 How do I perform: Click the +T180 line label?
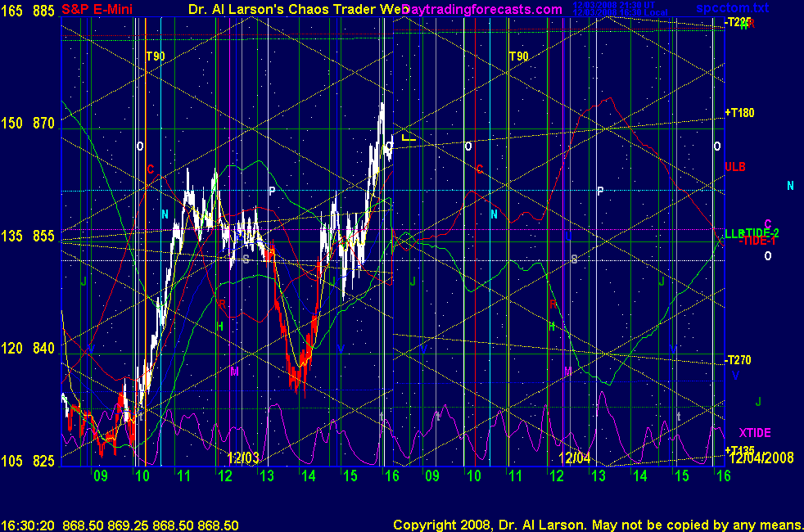[739, 113]
